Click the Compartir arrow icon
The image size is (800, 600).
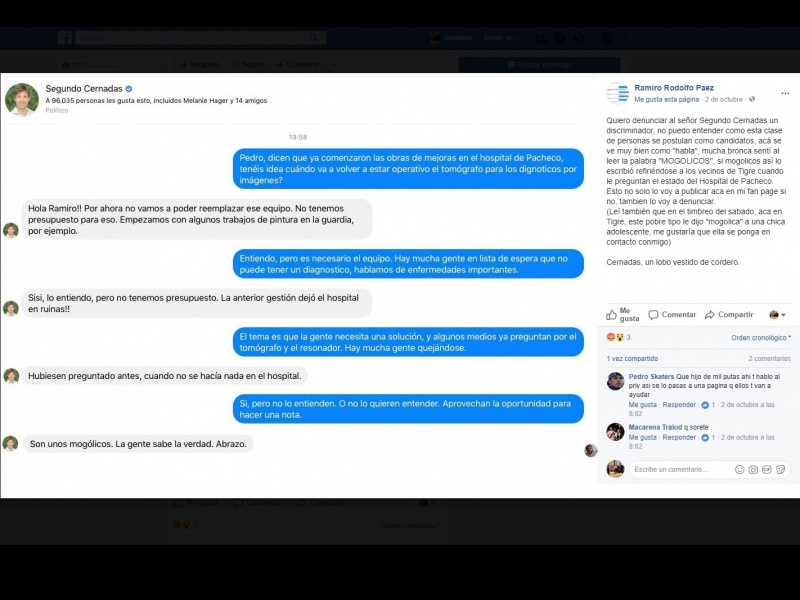click(710, 315)
